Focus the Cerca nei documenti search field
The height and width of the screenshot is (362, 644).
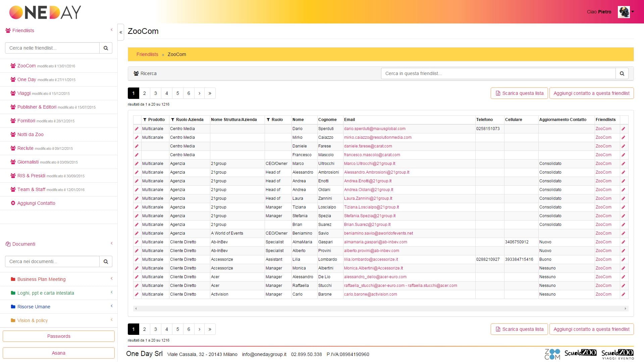52,261
